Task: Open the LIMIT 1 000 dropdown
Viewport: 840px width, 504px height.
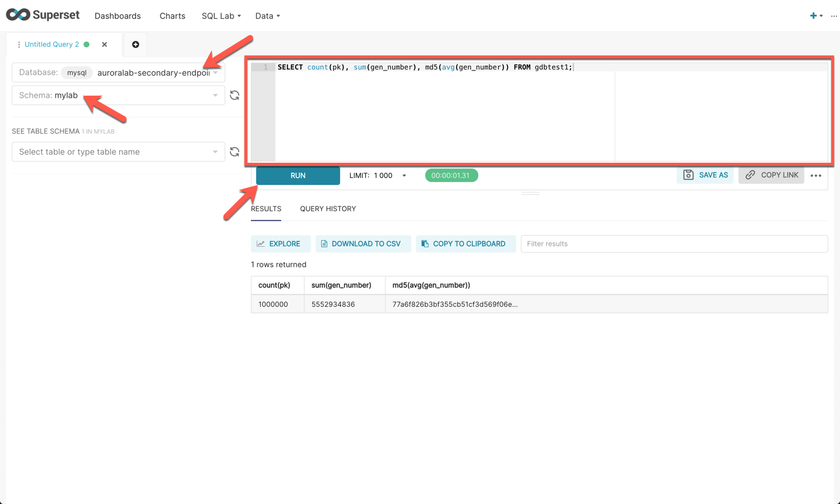Action: (404, 176)
